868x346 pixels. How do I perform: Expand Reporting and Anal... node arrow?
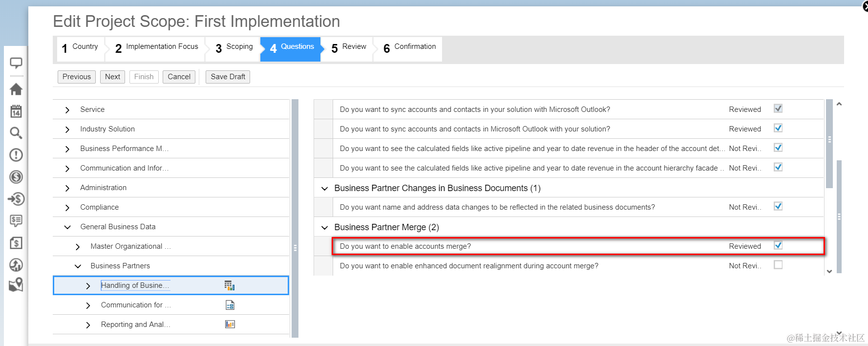(x=88, y=325)
